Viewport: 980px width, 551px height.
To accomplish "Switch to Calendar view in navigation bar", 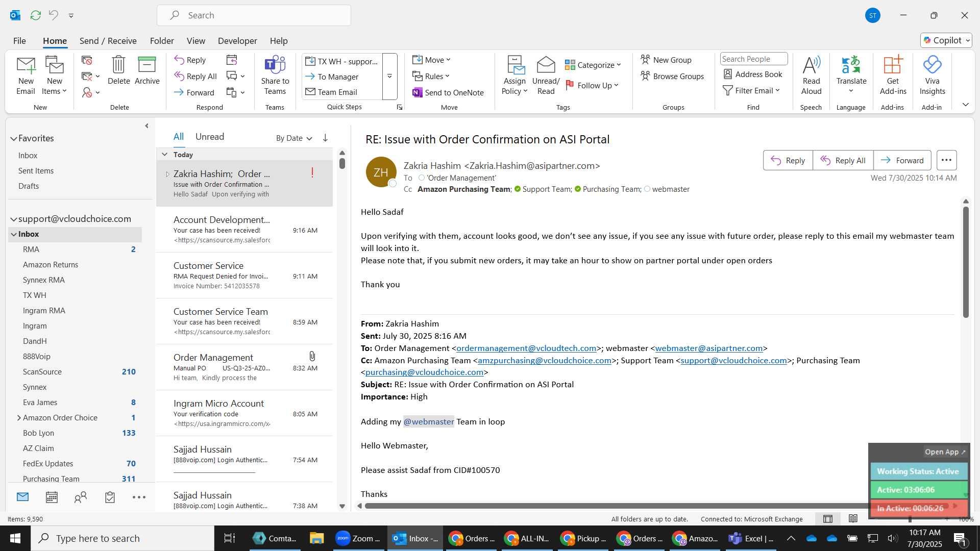I will 52,497.
